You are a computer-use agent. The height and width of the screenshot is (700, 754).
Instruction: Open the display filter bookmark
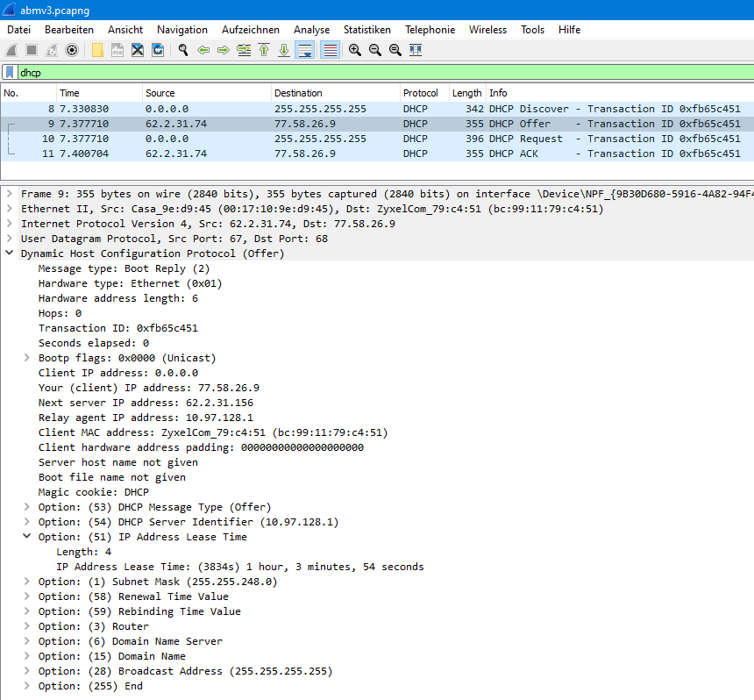point(10,73)
